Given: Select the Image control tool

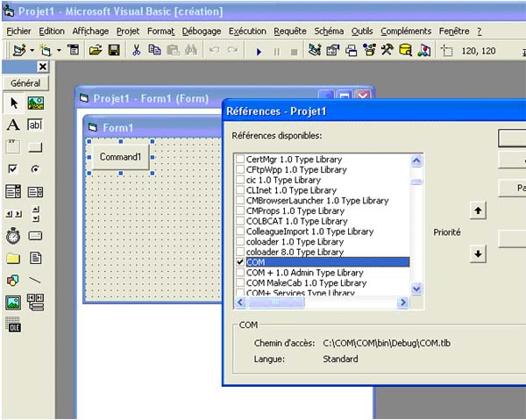Looking at the screenshot, I should (x=13, y=303).
